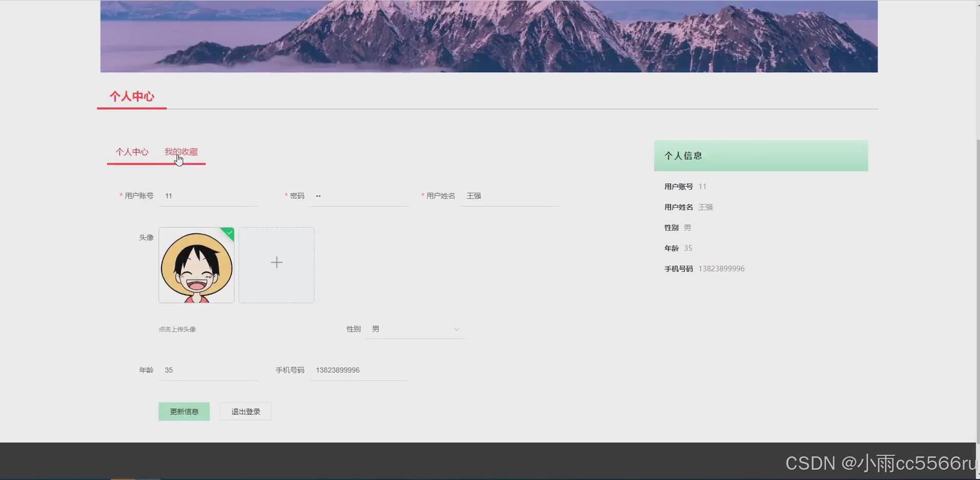The width and height of the screenshot is (980, 480).
Task: Select phone number 13823899996 in info panel
Action: pos(721,269)
